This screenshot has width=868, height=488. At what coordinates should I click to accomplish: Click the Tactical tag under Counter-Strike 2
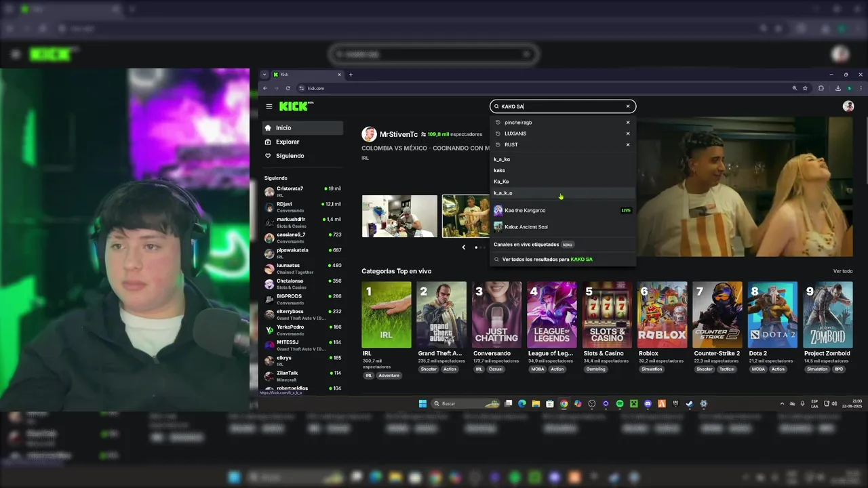(x=727, y=369)
